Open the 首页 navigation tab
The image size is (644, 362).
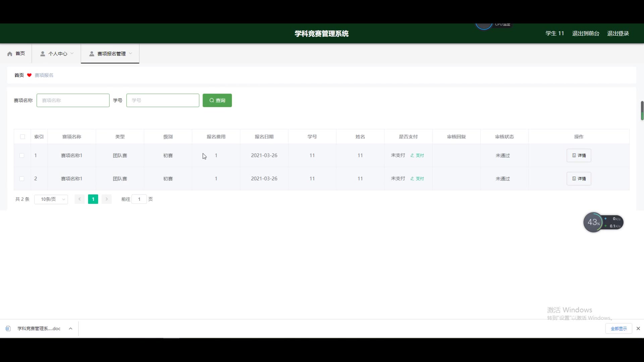[x=16, y=54]
